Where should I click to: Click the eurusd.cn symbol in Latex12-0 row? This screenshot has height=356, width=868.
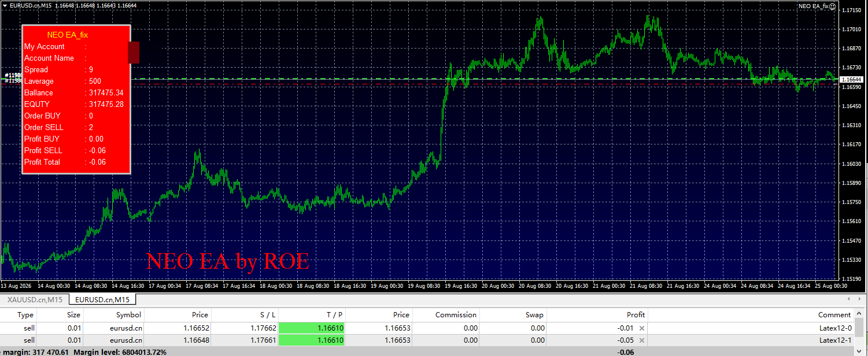(x=125, y=328)
